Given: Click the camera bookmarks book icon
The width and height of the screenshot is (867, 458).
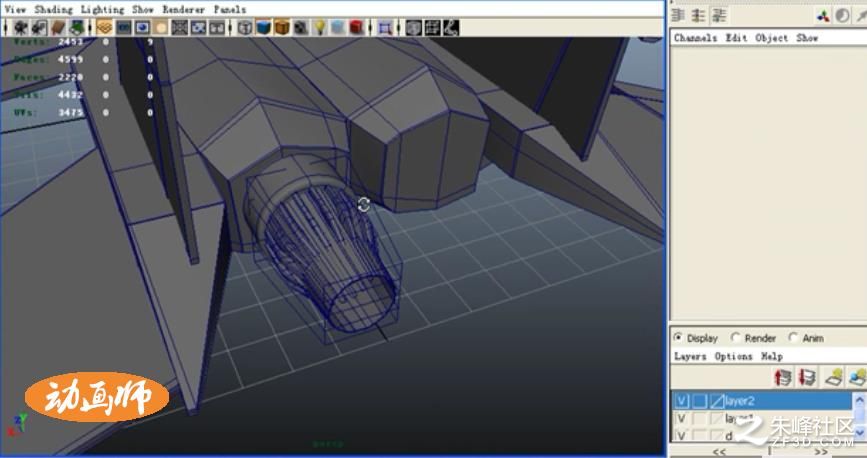Looking at the screenshot, I should [58, 27].
